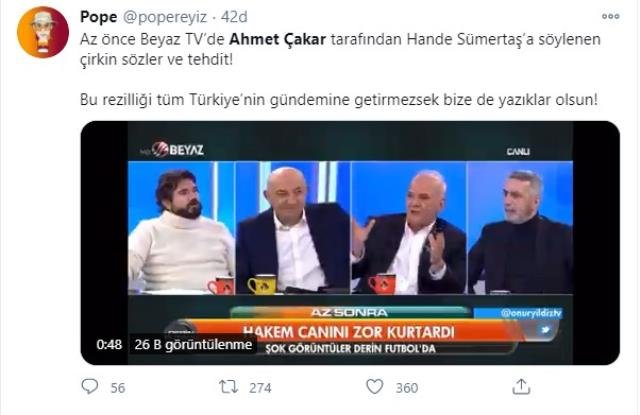Play the embedded Beyaz TV video

pos(350,243)
